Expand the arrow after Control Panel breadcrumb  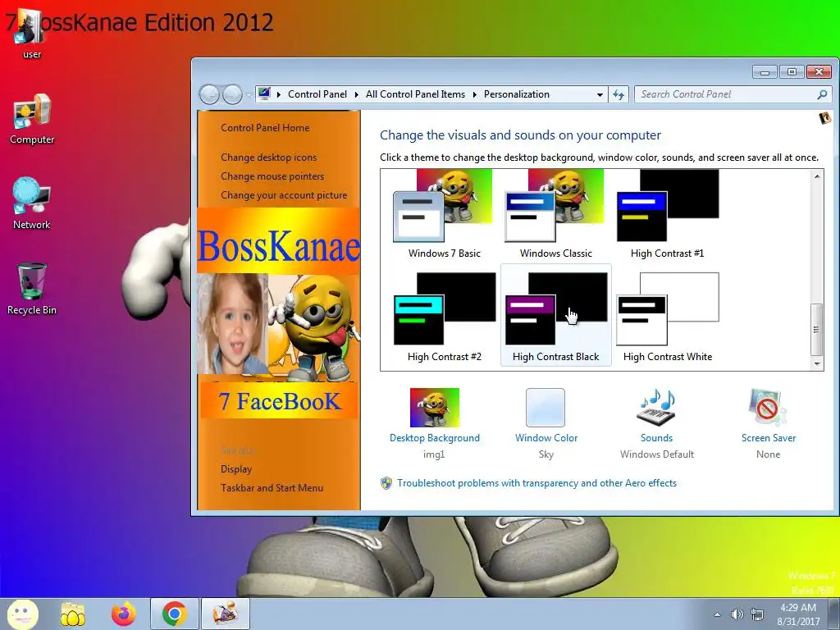coord(356,95)
